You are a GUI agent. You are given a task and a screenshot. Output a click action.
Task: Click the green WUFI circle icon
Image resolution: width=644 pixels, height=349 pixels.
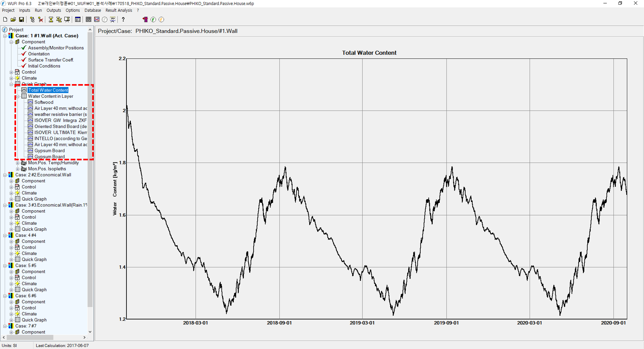(x=153, y=20)
